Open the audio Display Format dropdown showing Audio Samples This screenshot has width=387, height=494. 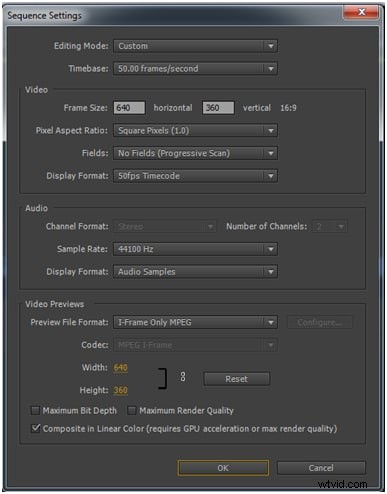click(195, 272)
